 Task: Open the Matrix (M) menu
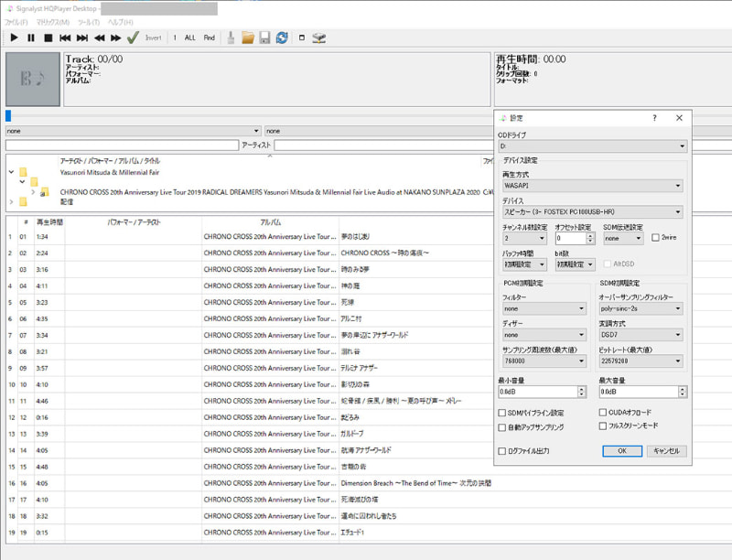(x=53, y=22)
